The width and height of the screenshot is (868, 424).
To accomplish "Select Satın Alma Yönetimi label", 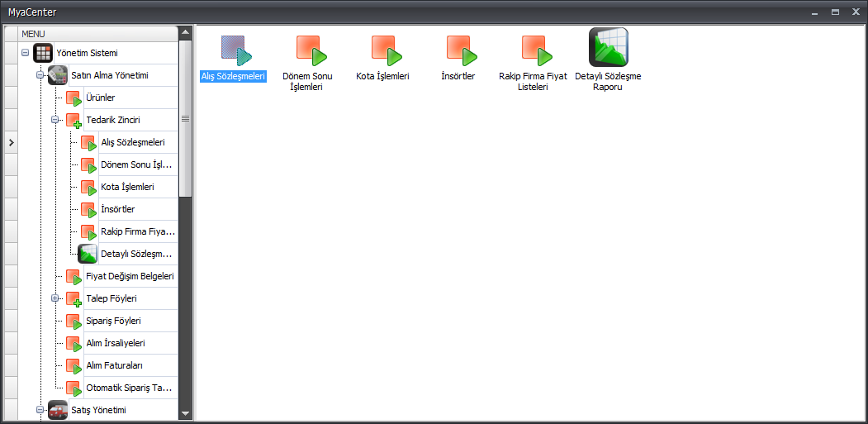I will point(110,75).
